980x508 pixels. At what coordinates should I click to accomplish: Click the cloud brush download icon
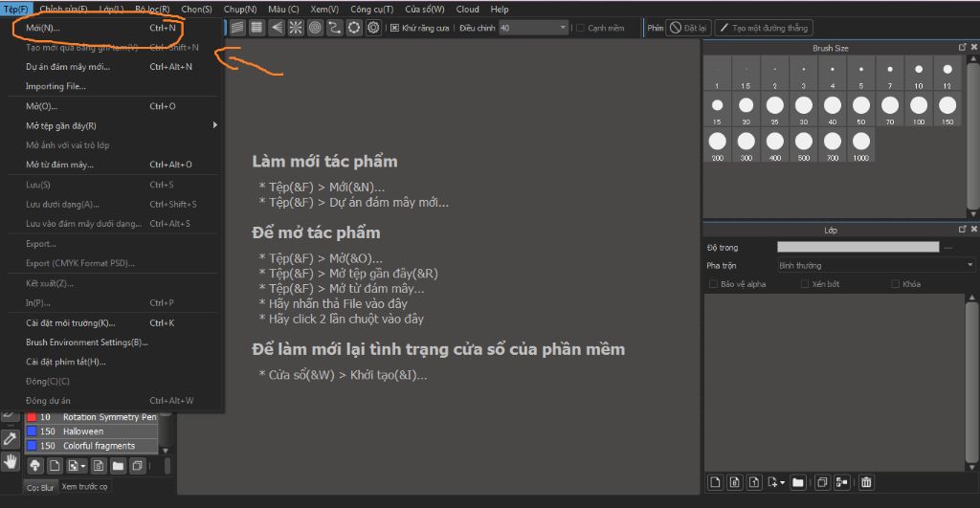point(35,466)
